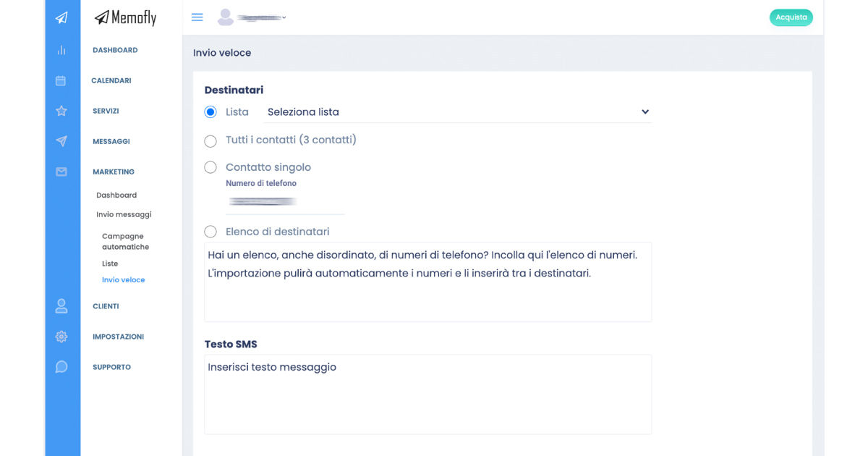This screenshot has height=456, width=868.
Task: Open the person clients icon
Action: 61,306
